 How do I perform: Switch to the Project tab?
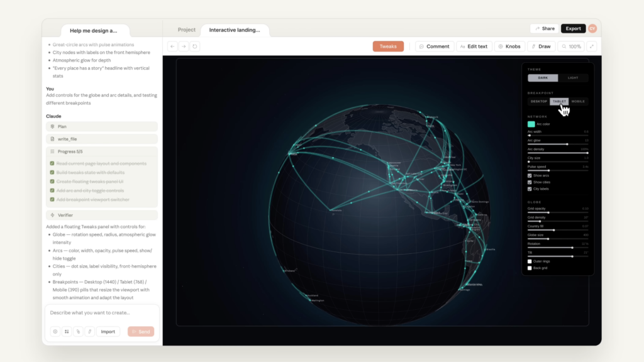coord(186,30)
